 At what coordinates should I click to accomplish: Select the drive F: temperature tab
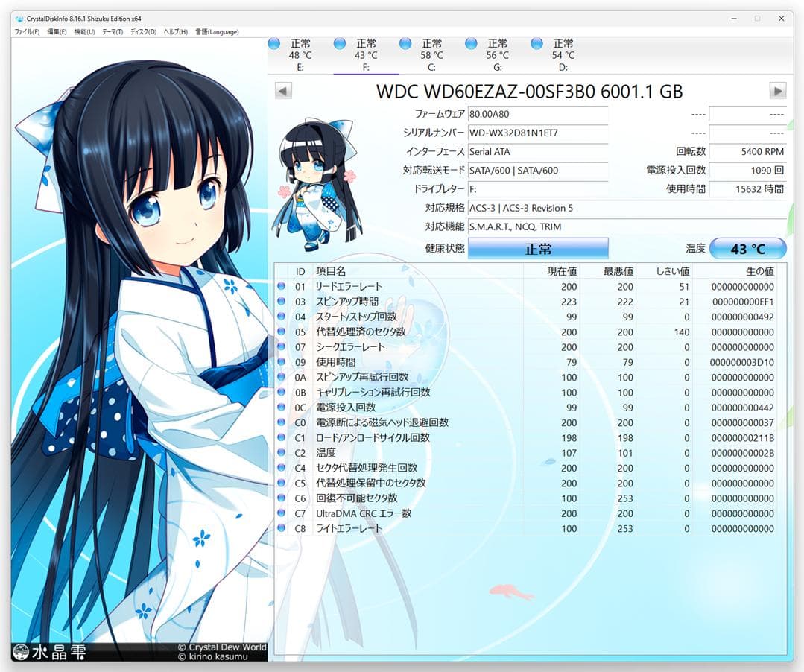[x=367, y=54]
